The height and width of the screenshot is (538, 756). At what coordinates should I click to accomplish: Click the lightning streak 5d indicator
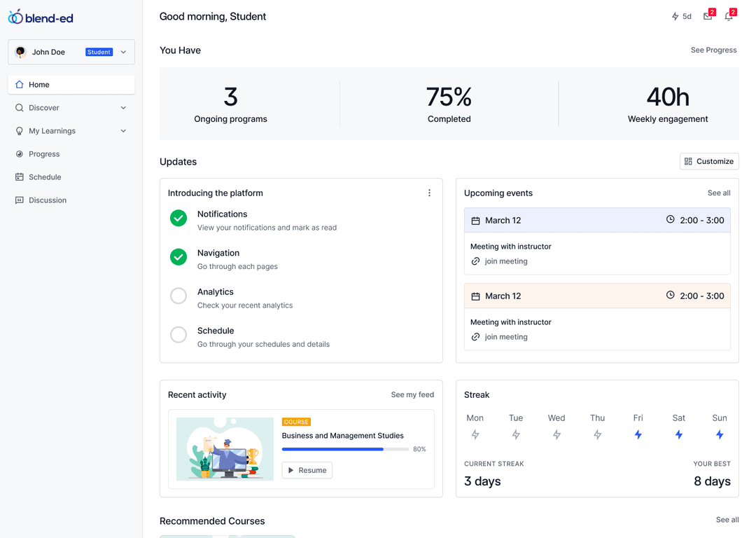(x=681, y=16)
